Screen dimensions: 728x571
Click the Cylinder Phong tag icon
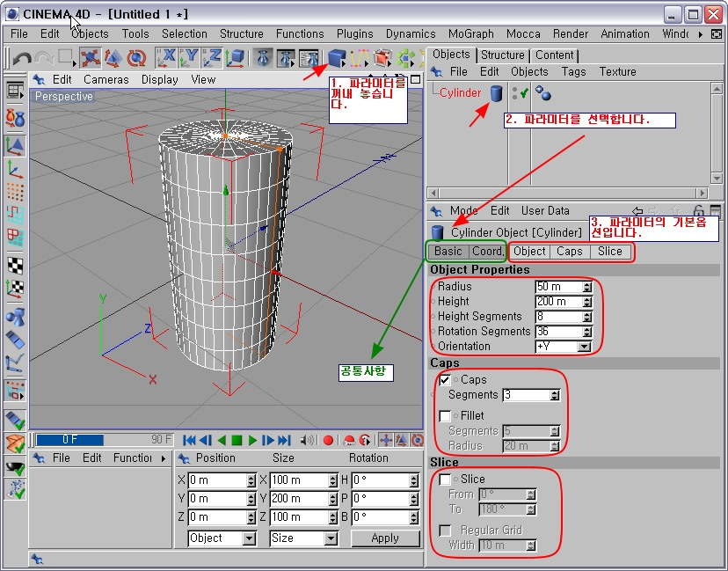542,93
